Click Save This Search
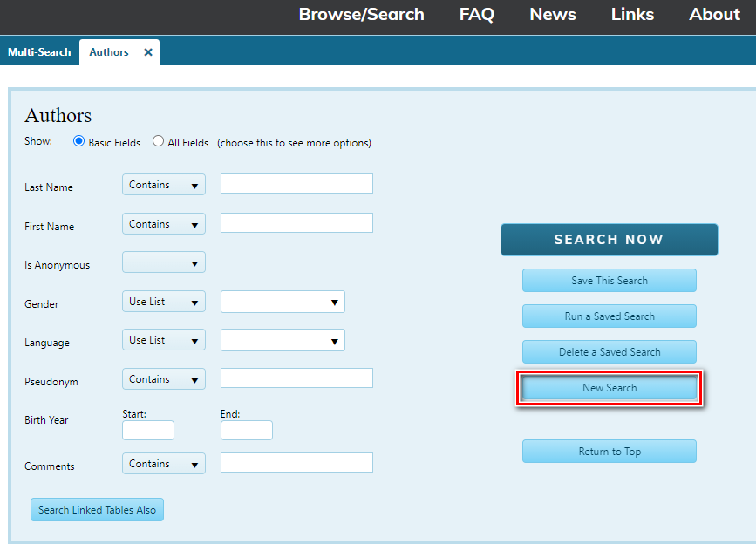756x551 pixels. [x=609, y=281]
